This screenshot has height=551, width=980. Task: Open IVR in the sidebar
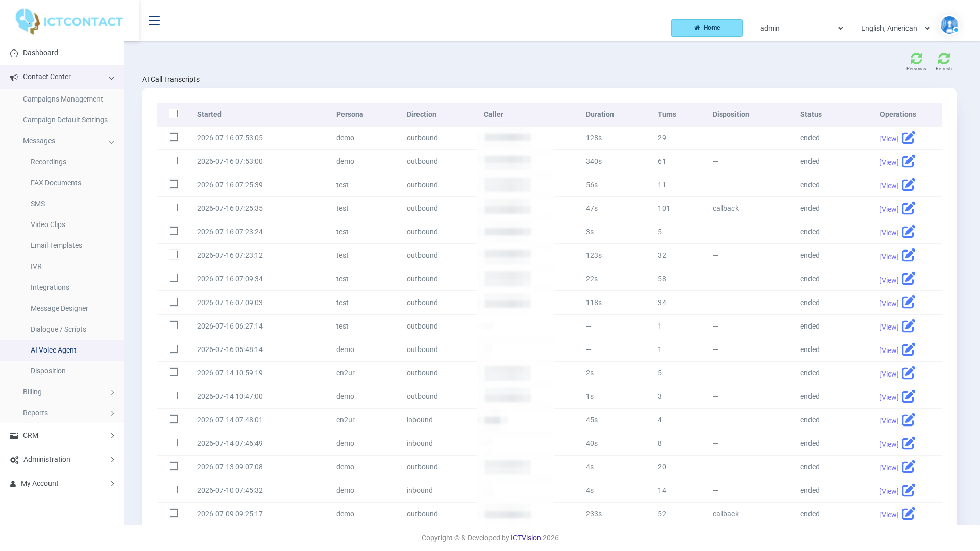tap(36, 267)
